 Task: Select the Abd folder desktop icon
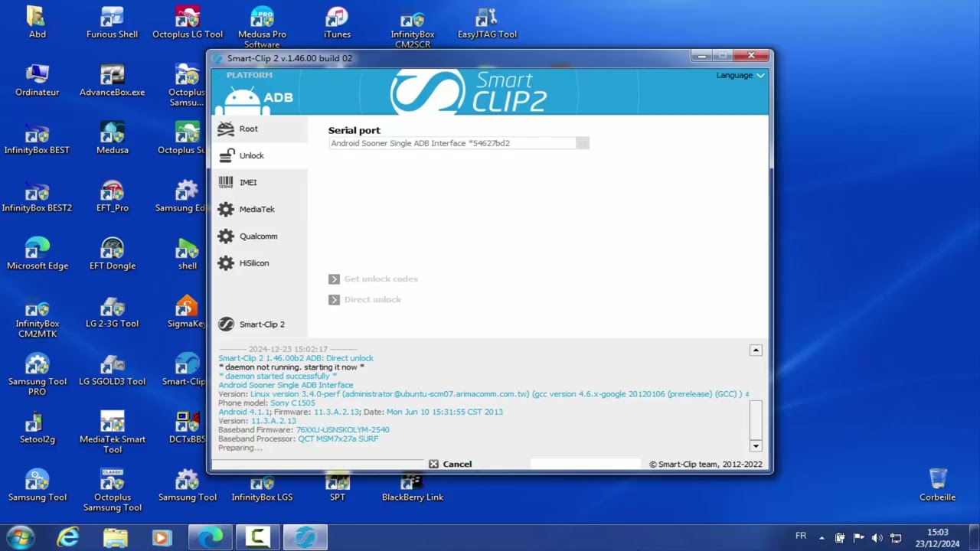38,23
